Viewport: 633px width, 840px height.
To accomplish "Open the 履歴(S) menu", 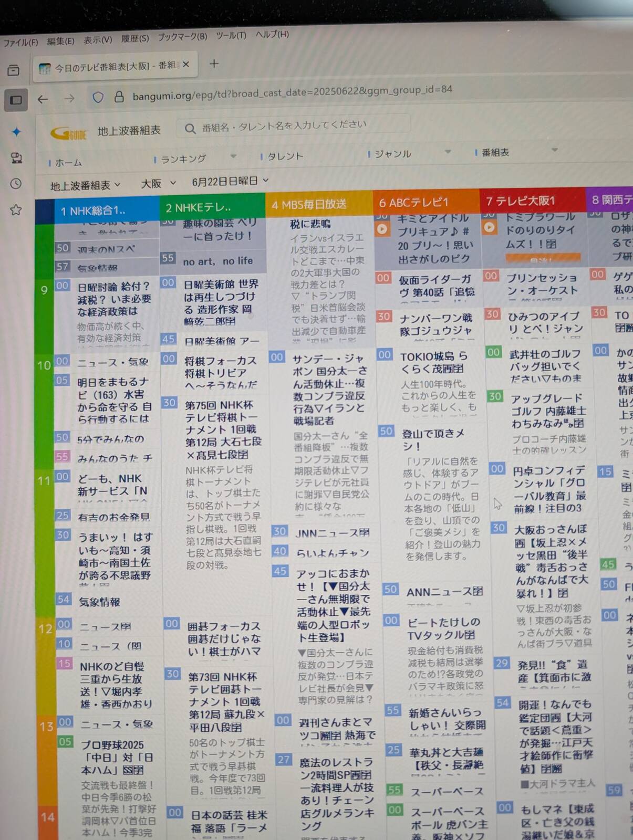I will pyautogui.click(x=135, y=38).
